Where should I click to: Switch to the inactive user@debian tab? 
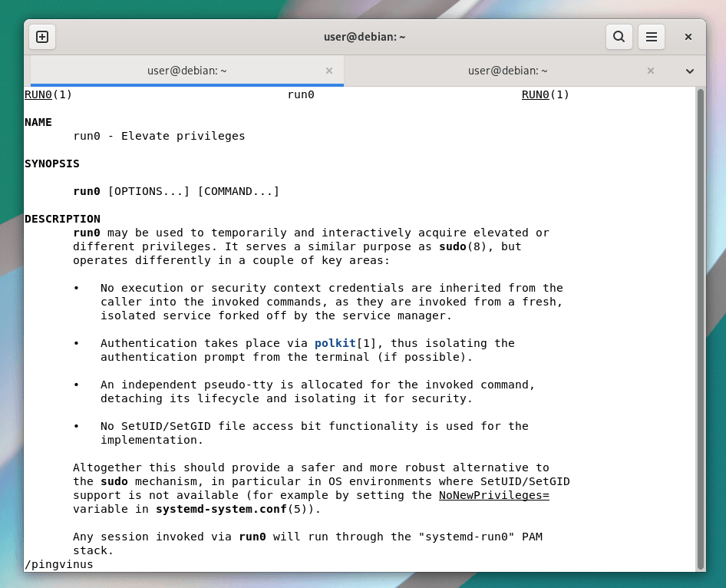(x=507, y=71)
